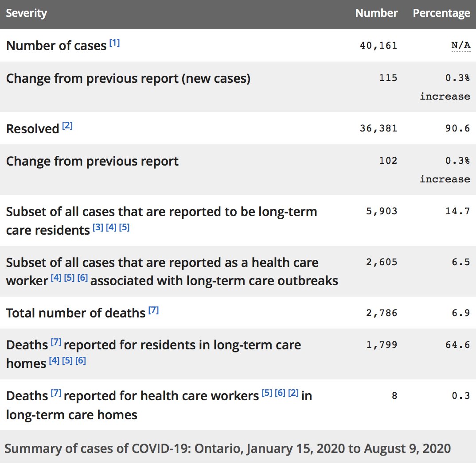Click the 36,381 resolved cases value
Screen dimensions: 476x464
point(378,128)
